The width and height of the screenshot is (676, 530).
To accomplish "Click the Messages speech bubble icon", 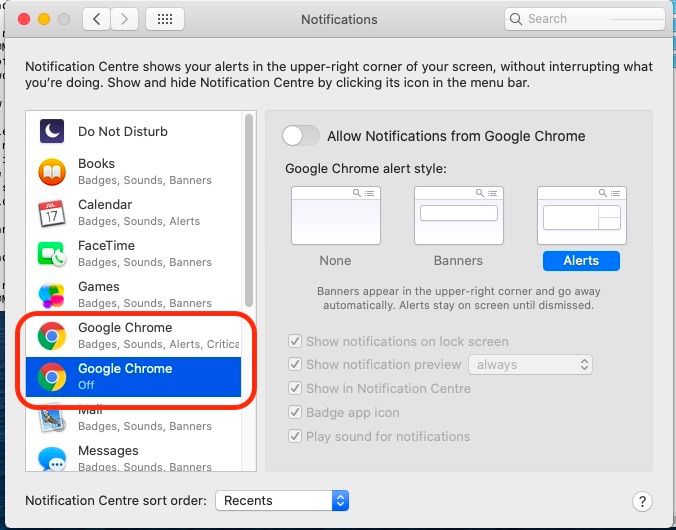I will tap(52, 459).
